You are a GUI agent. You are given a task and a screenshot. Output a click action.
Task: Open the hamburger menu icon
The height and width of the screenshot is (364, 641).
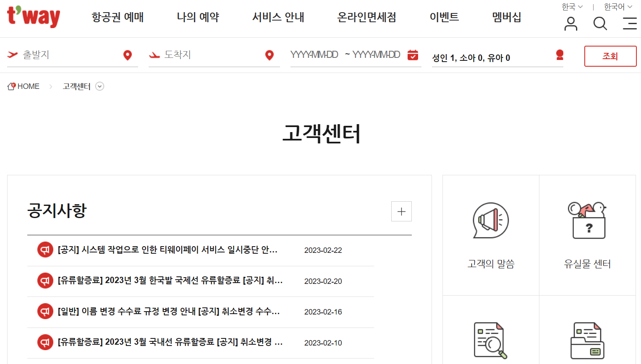pyautogui.click(x=629, y=24)
